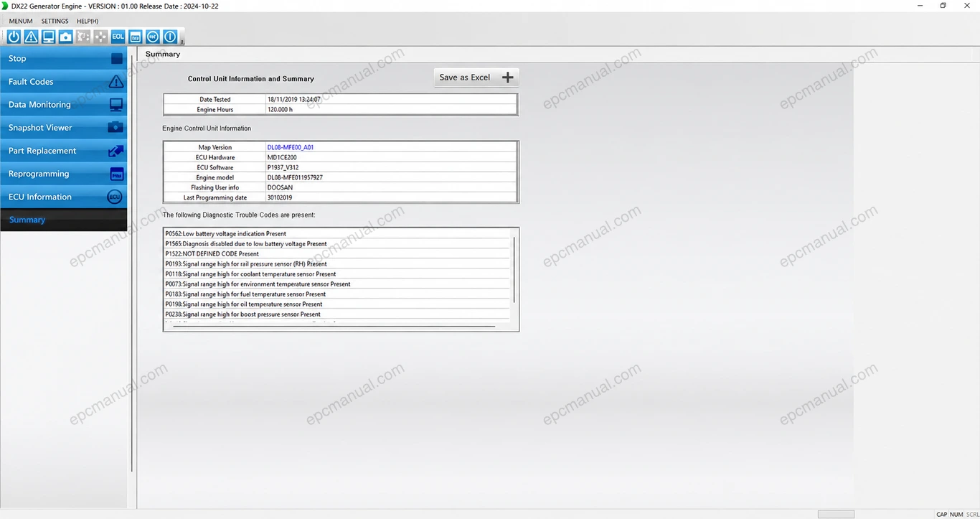Click the power toolbar icon
This screenshot has height=519, width=980.
pos(14,37)
